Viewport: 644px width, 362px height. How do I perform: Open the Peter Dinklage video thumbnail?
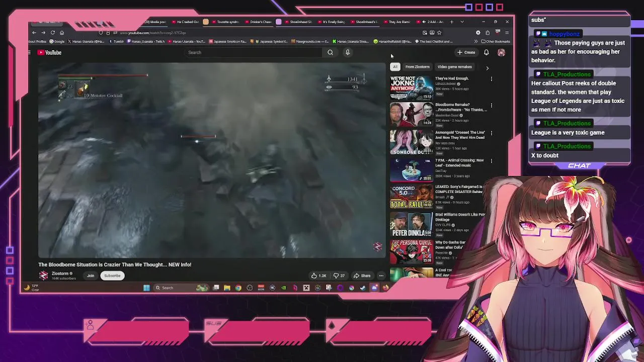point(411,224)
